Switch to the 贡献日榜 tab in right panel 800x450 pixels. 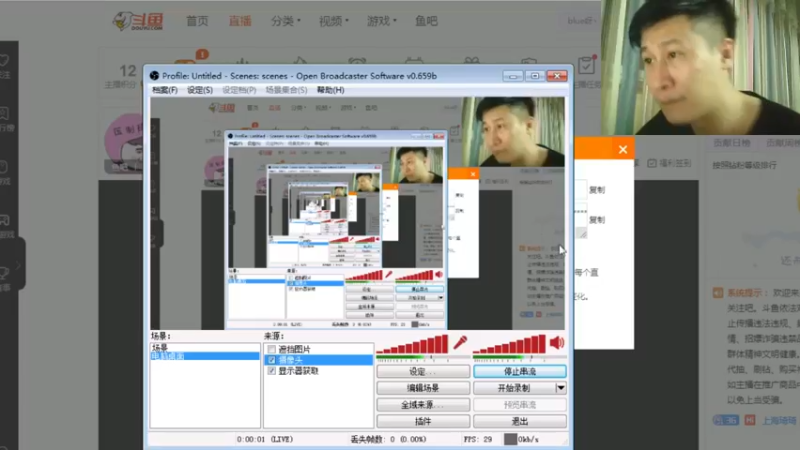(x=732, y=143)
